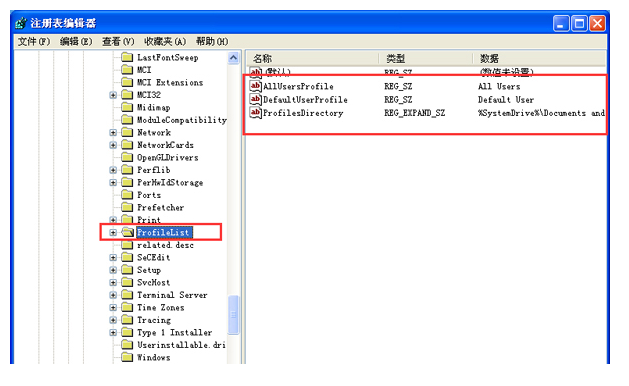This screenshot has height=386, width=629.
Task: Click the SeCEdit folder icon
Action: pos(127,257)
